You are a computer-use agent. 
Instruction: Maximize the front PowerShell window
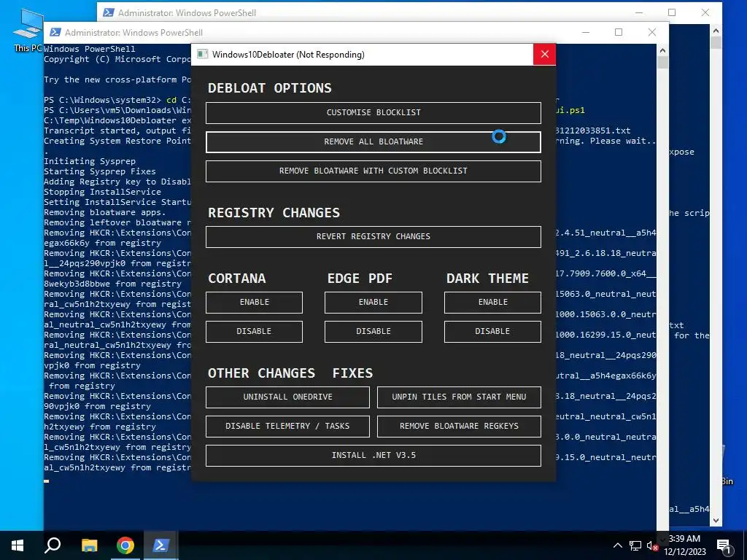click(x=619, y=32)
